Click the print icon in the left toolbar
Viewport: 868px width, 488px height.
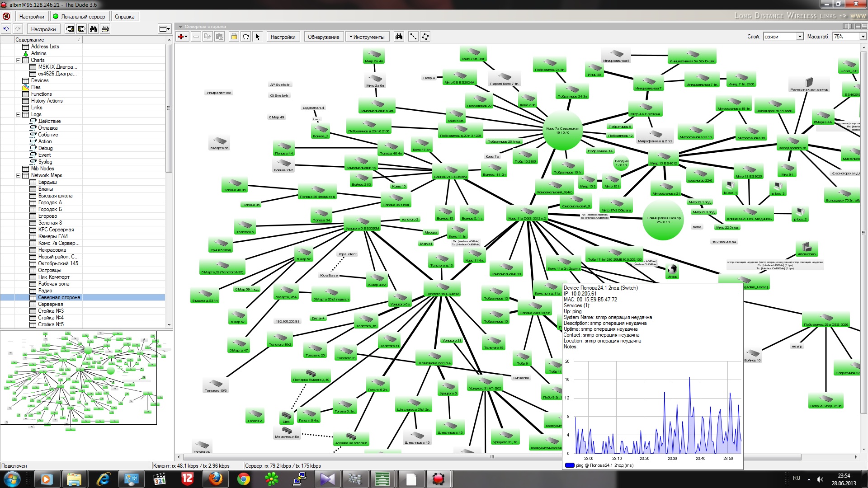coord(105,29)
